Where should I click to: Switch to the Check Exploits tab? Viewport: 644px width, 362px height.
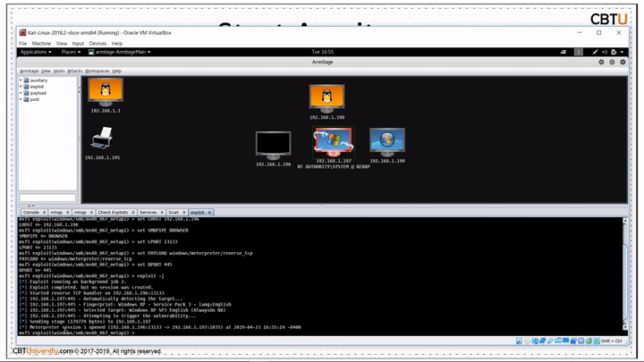113,213
